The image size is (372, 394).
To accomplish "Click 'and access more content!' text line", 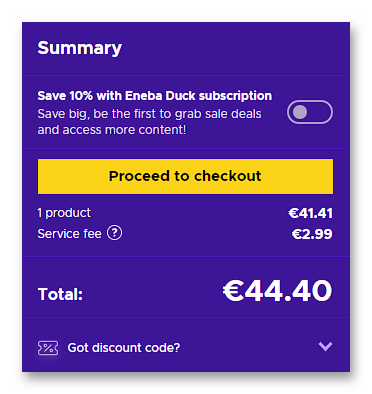I will [112, 130].
